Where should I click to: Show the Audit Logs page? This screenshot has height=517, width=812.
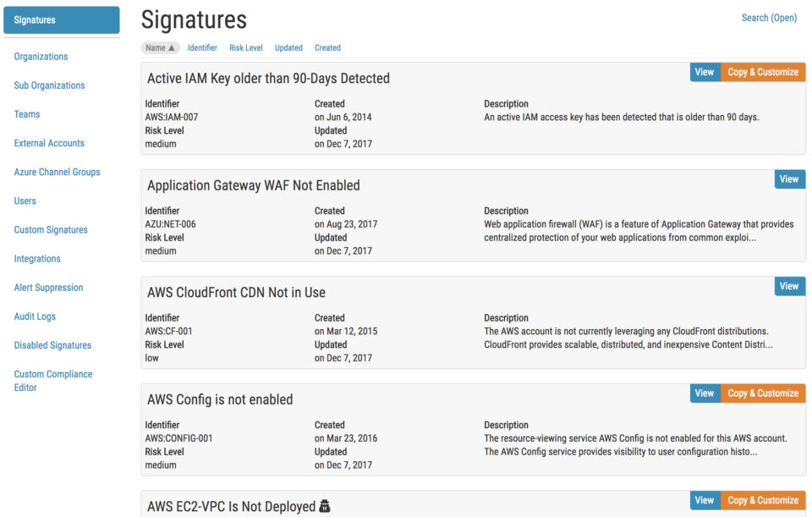[x=35, y=316]
